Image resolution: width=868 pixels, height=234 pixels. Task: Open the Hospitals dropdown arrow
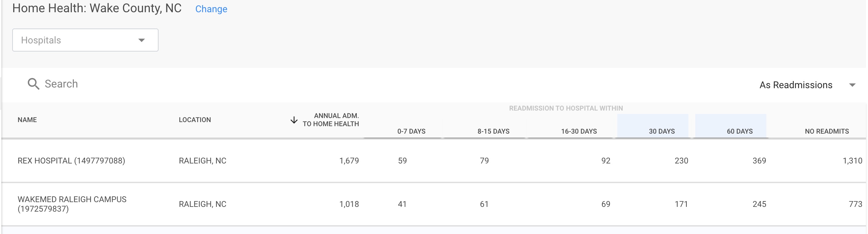point(142,40)
